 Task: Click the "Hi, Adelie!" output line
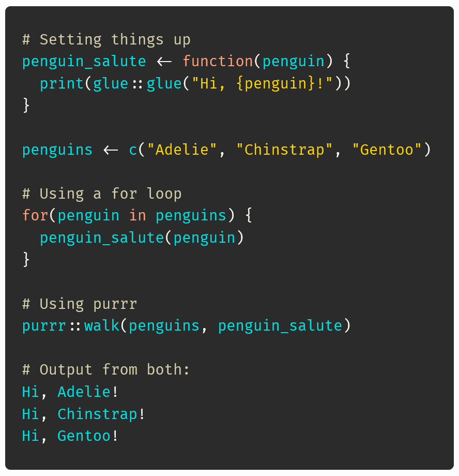click(x=70, y=392)
